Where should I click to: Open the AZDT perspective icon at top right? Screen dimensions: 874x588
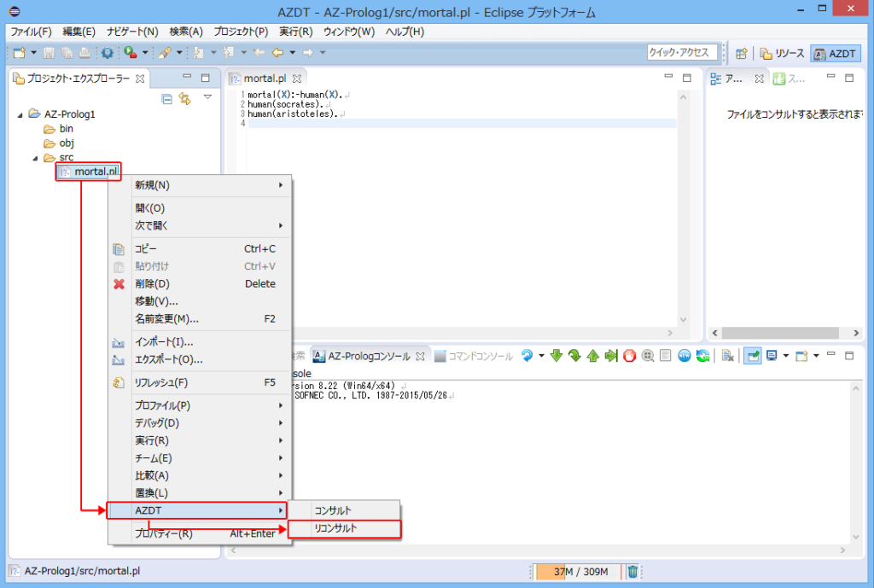pyautogui.click(x=835, y=53)
